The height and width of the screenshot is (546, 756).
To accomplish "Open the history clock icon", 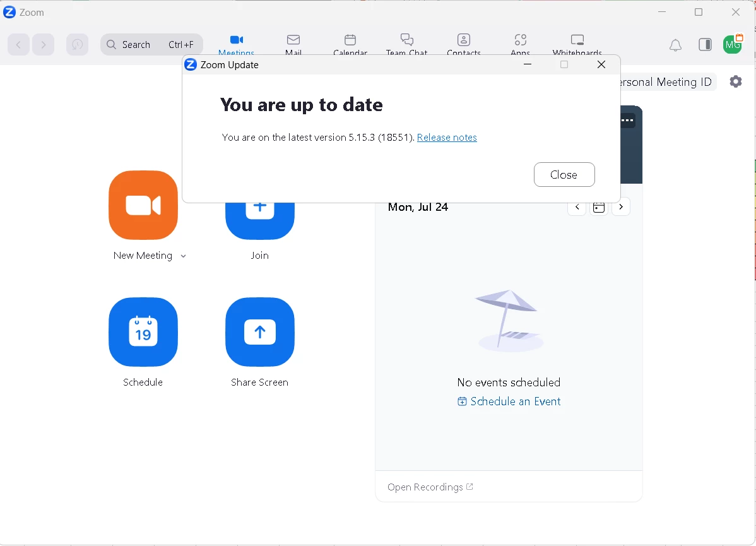I will coord(77,45).
